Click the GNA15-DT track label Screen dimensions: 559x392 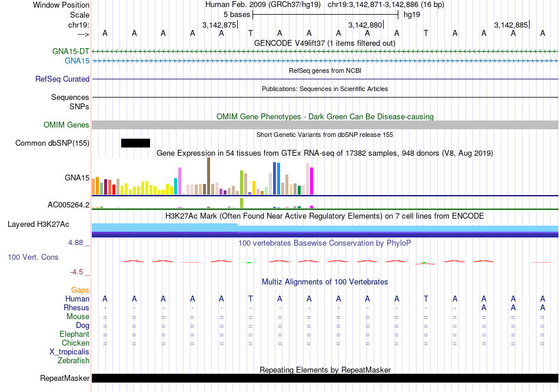(71, 51)
